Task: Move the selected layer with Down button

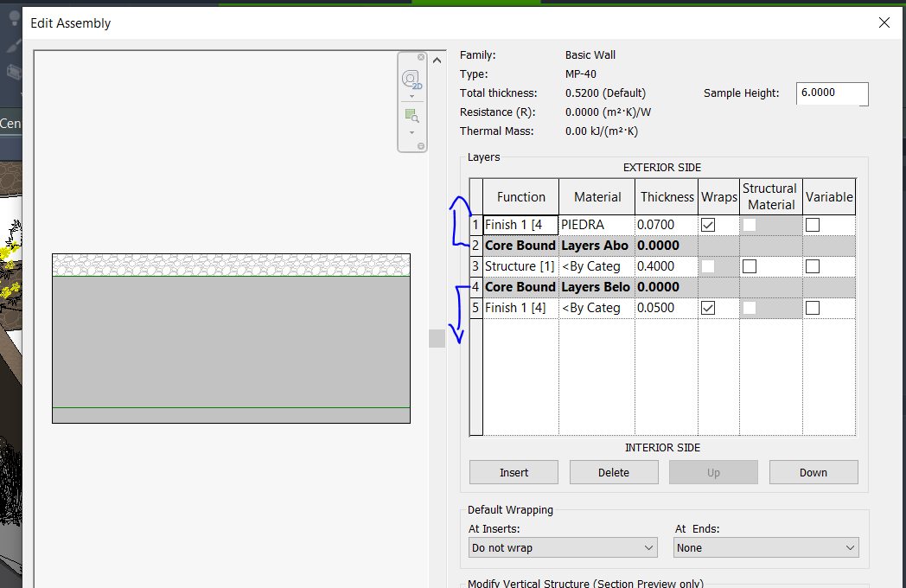Action: (x=813, y=472)
